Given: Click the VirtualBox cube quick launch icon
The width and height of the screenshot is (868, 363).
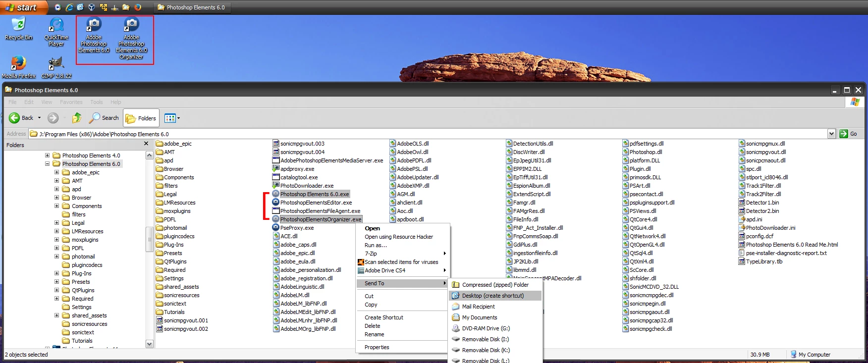Looking at the screenshot, I should tap(92, 7).
